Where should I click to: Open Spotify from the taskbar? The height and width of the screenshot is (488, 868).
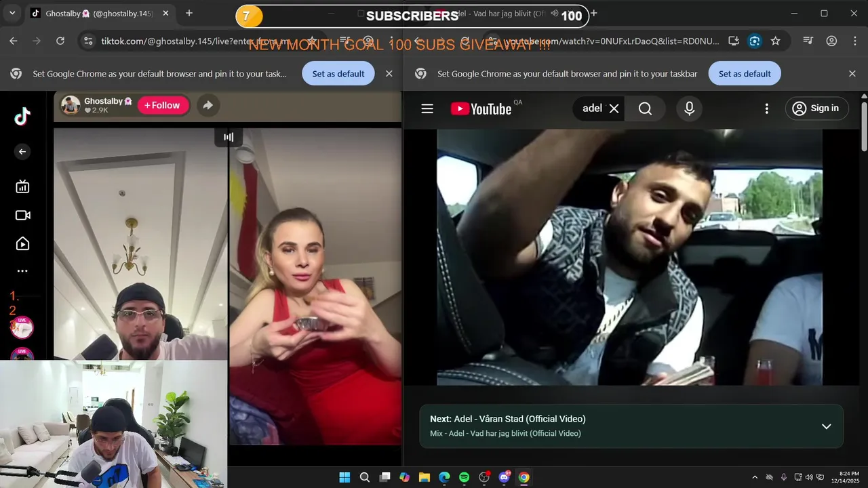point(464,477)
